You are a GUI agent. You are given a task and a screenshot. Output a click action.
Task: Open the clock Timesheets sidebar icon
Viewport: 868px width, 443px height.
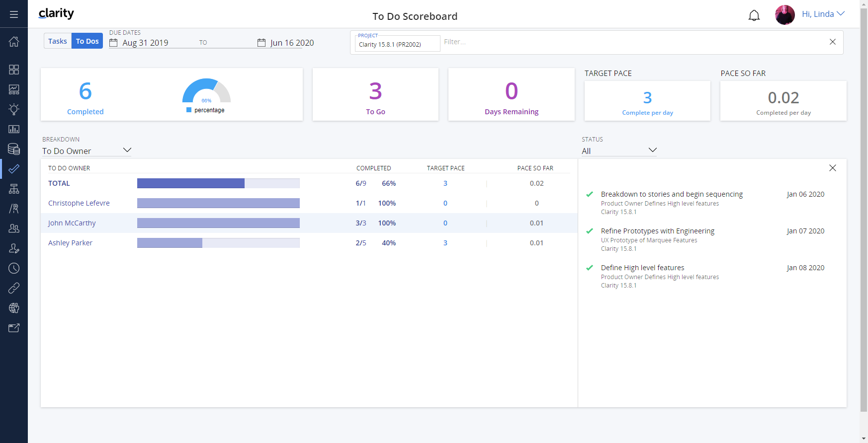point(14,268)
